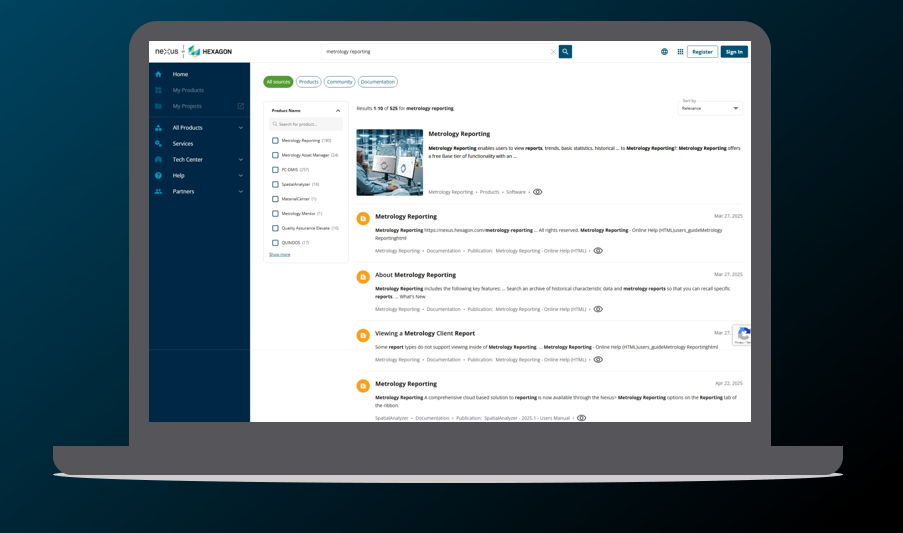Select the Community filter tab
903x533 pixels.
coord(340,82)
